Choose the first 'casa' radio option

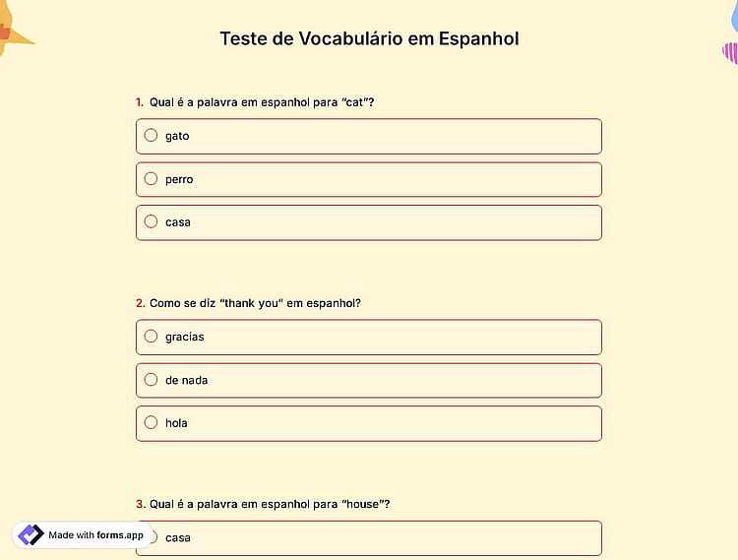(151, 221)
